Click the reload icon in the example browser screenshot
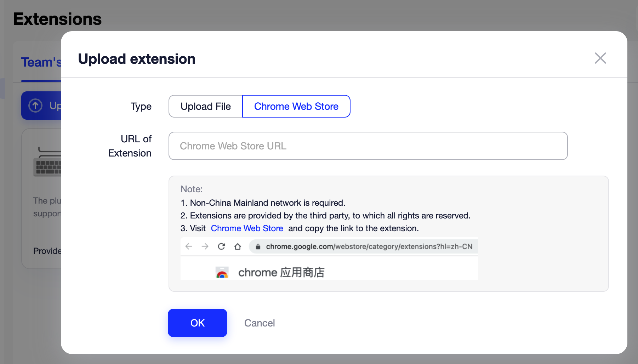Viewport: 638px width, 364px height. click(x=221, y=246)
